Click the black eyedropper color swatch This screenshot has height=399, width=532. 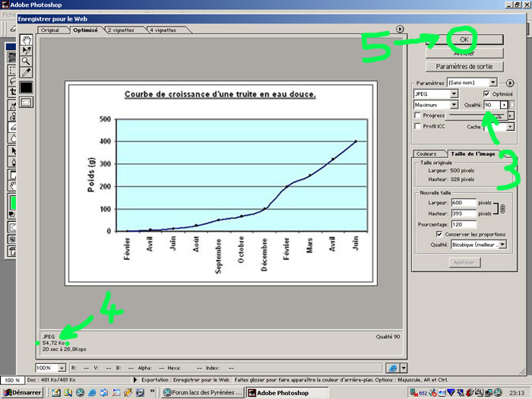[27, 87]
